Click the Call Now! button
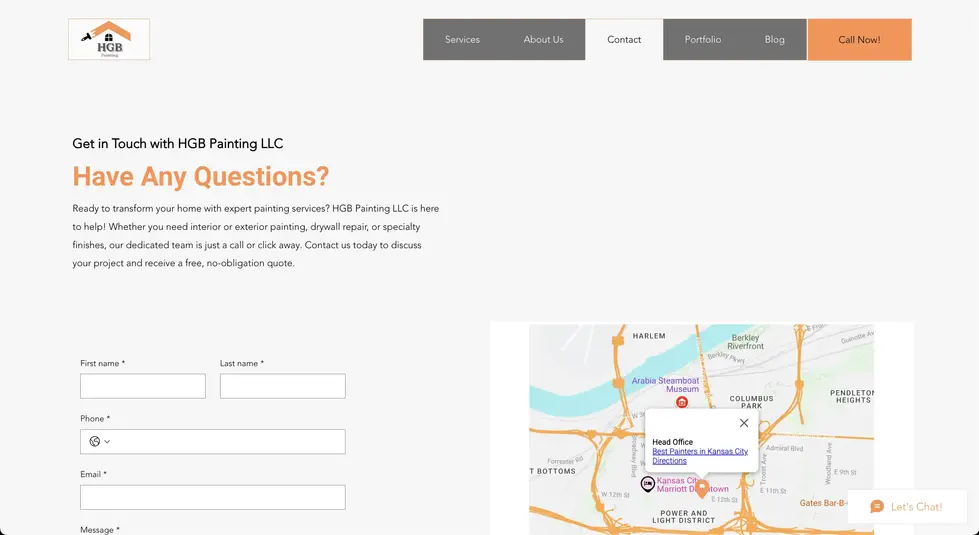The width and height of the screenshot is (979, 535). (x=859, y=39)
